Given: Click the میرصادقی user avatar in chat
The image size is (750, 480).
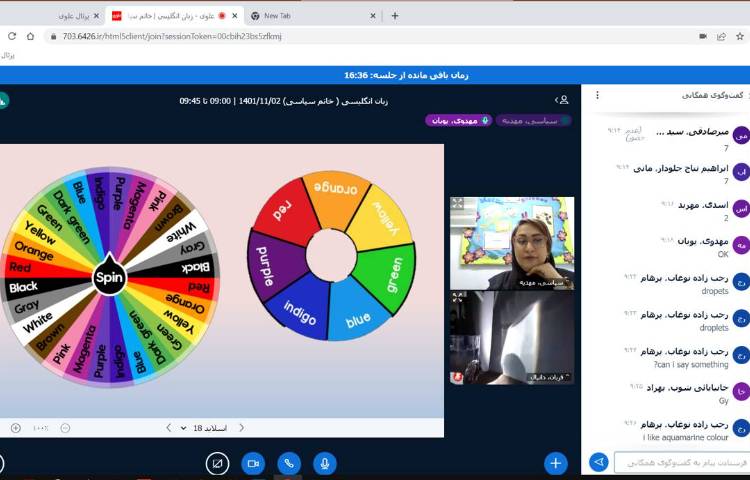Looking at the screenshot, I should click(741, 136).
